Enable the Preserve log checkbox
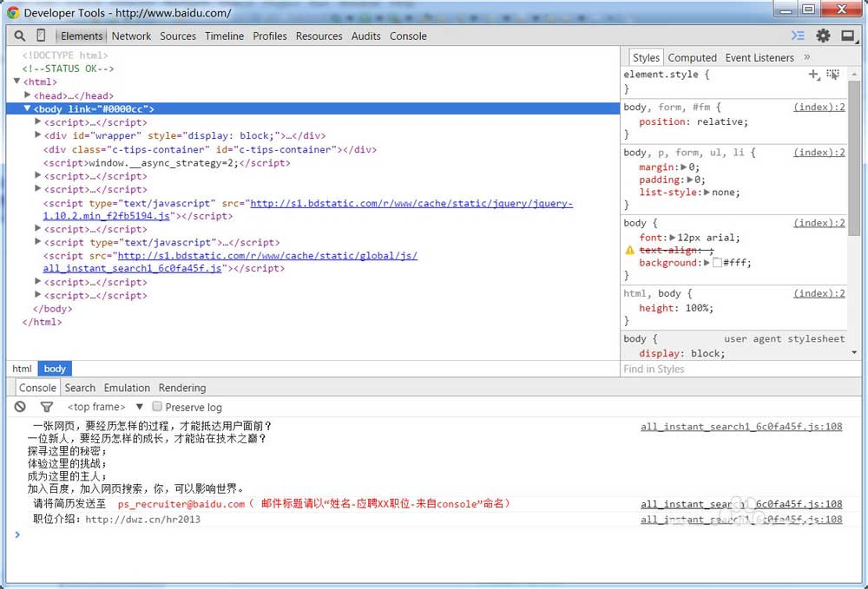The image size is (868, 589). pos(157,407)
